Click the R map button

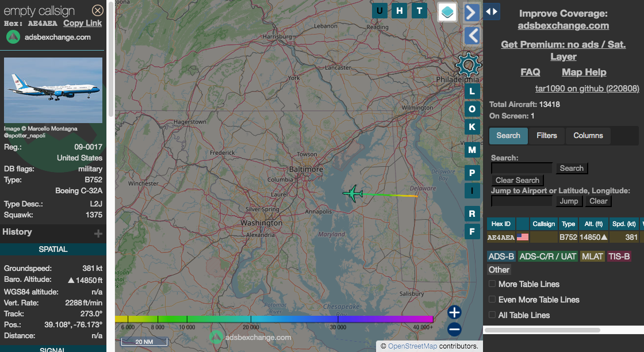[x=472, y=213]
